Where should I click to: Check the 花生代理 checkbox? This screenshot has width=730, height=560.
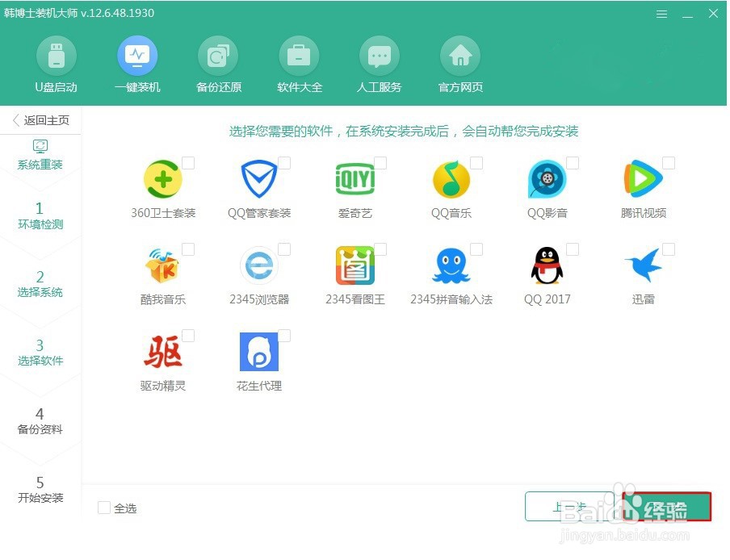coord(284,336)
